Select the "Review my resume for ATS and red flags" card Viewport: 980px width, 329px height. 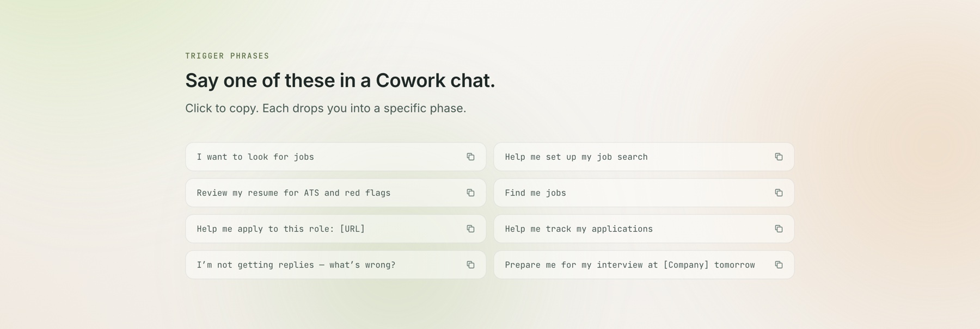pos(327,193)
